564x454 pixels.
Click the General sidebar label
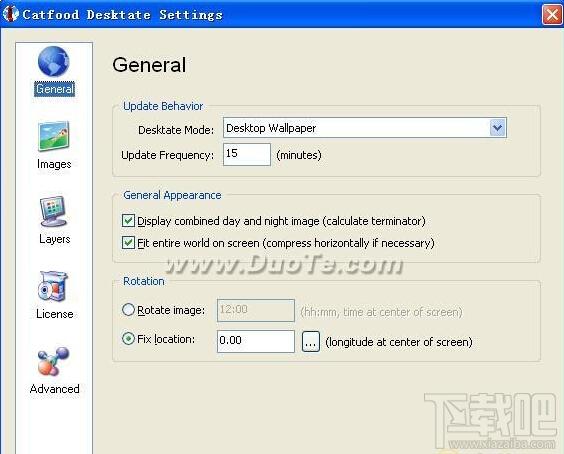[55, 89]
